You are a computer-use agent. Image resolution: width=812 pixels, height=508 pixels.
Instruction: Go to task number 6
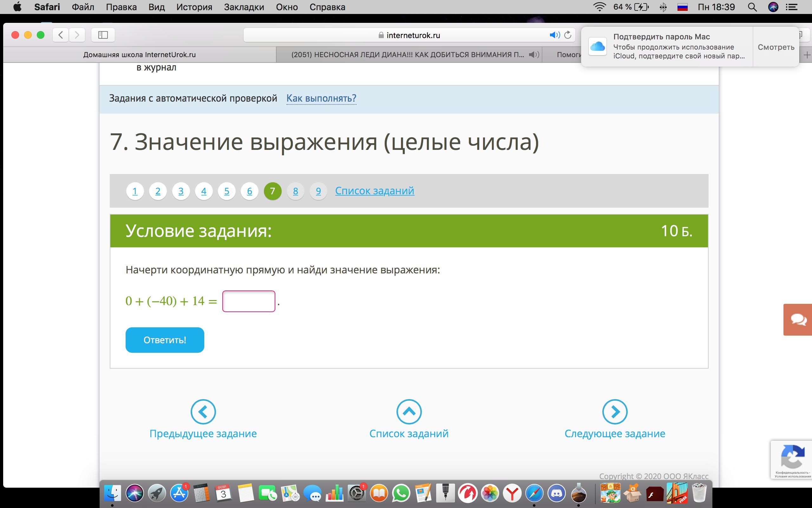[x=249, y=191]
